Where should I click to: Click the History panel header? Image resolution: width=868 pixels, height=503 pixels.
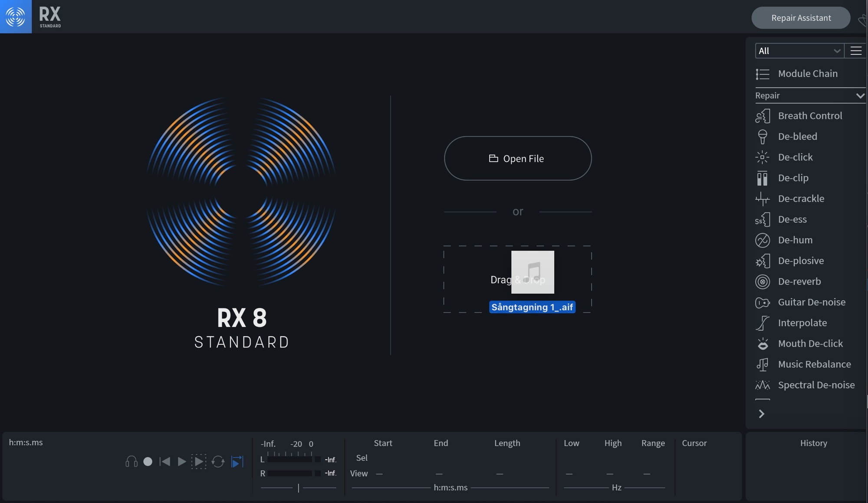pos(813,443)
